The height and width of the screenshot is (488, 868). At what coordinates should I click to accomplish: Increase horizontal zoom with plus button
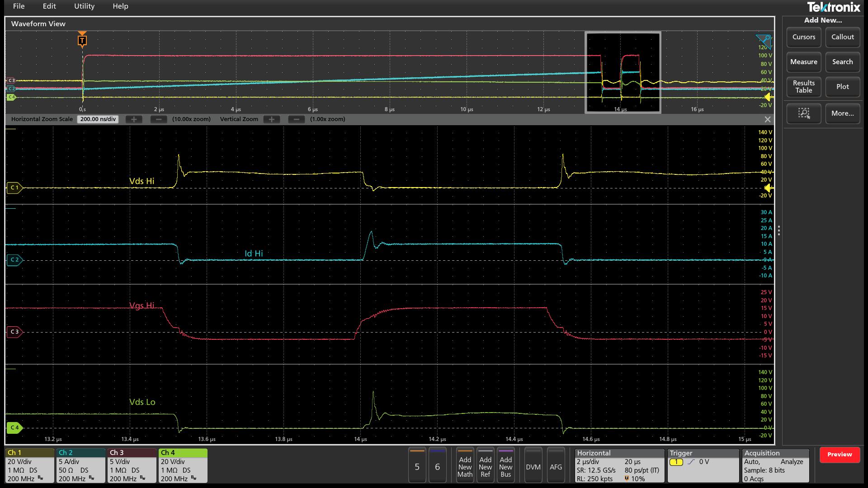pyautogui.click(x=133, y=119)
